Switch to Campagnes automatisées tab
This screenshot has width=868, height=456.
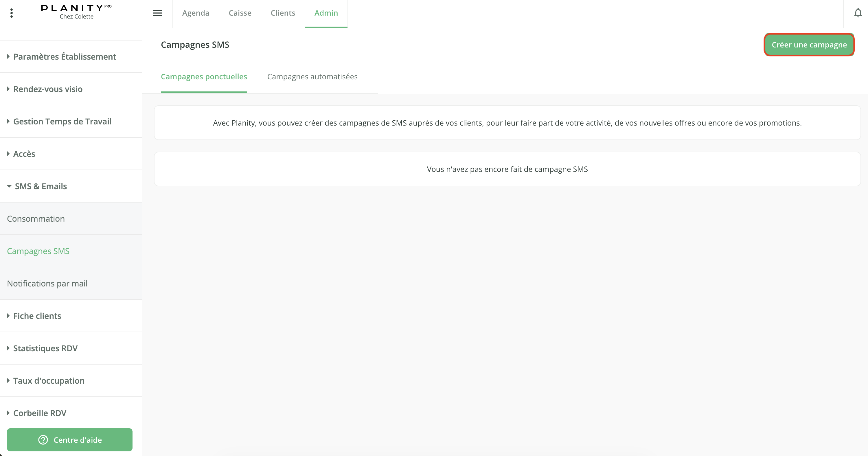[x=312, y=76]
